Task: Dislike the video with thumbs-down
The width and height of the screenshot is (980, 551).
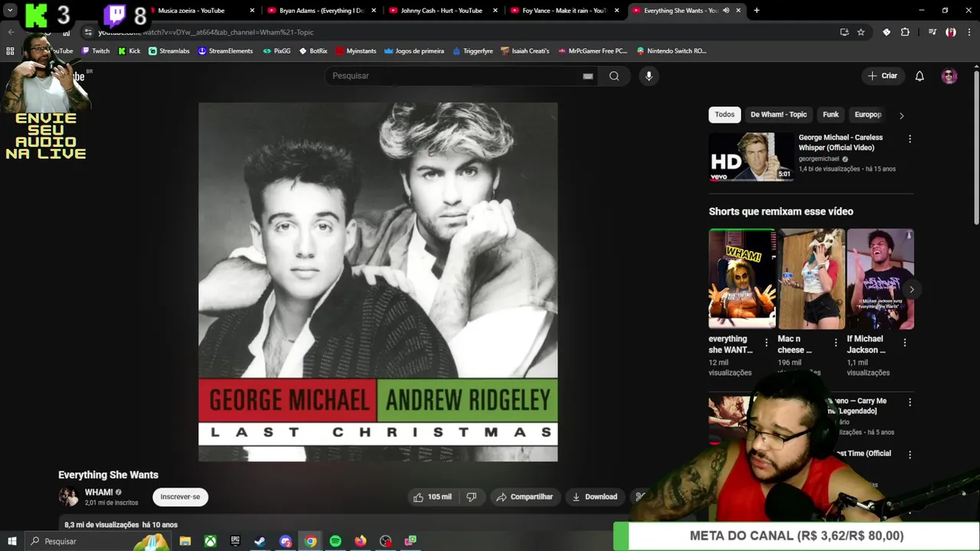Action: pos(472,497)
